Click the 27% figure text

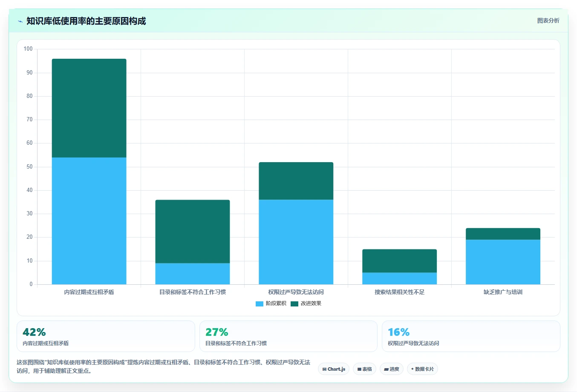(x=217, y=332)
